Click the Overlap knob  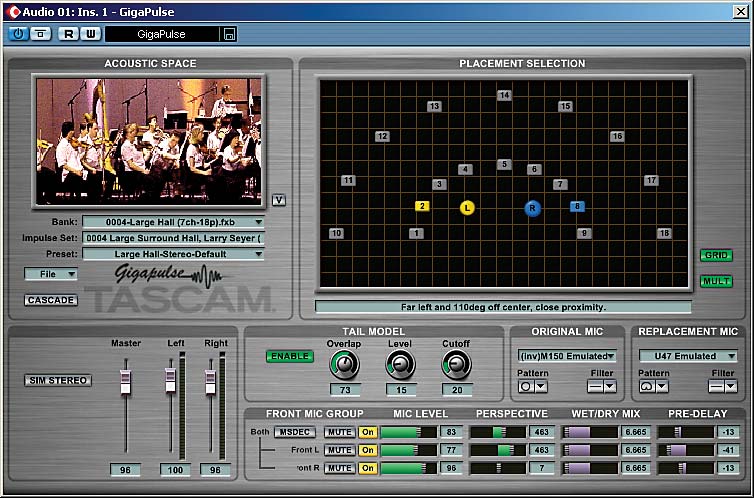pos(344,364)
